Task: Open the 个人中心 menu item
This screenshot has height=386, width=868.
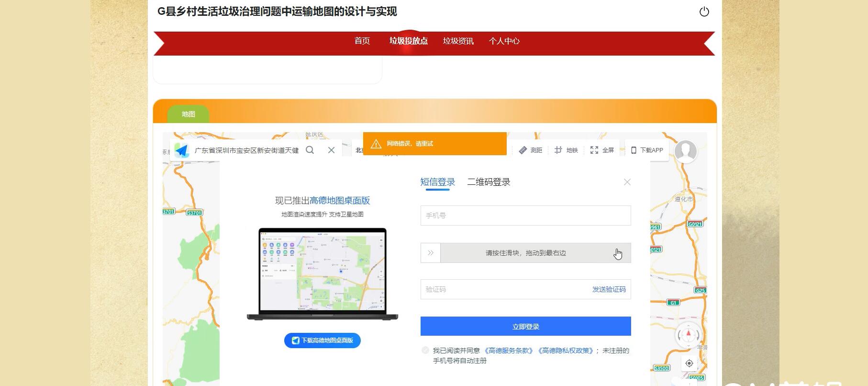Action: (x=504, y=41)
